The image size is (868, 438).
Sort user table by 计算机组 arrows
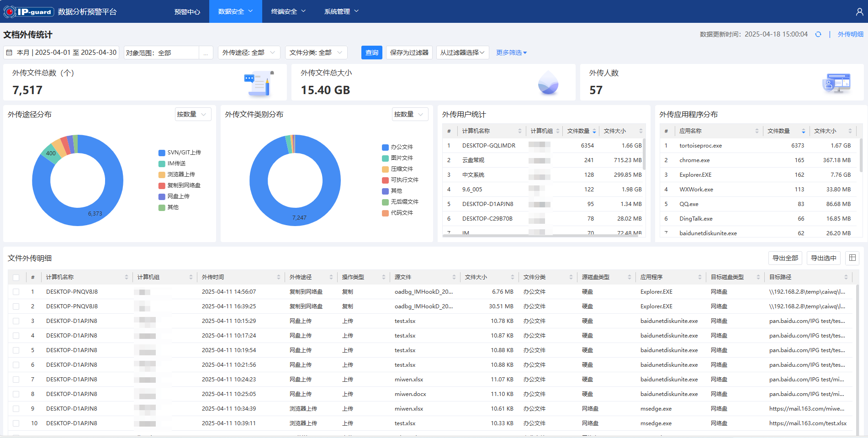558,131
